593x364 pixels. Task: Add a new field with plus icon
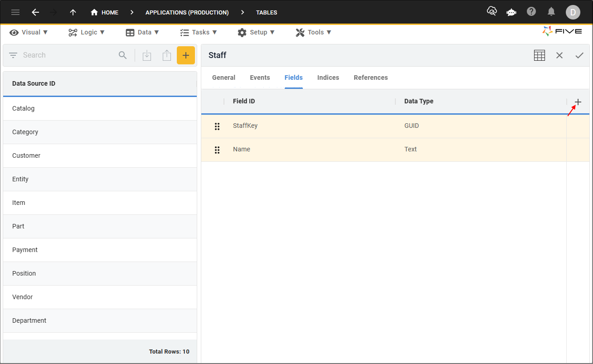[x=578, y=102]
